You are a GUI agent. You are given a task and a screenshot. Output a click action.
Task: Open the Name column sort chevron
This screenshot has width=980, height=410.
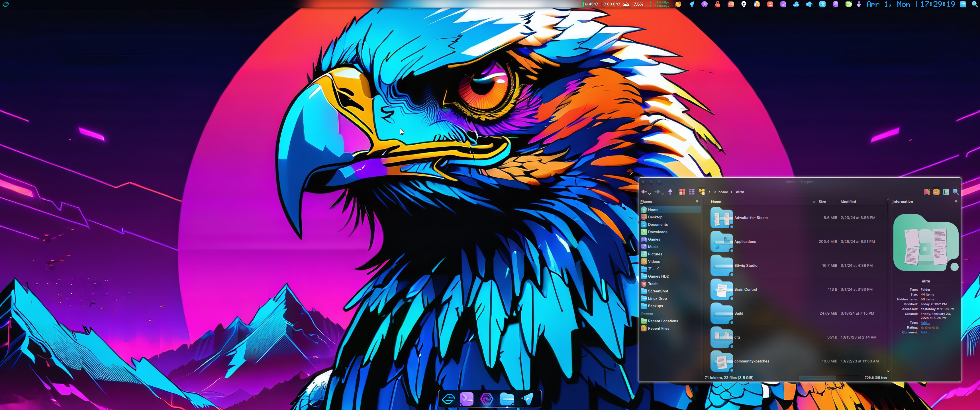click(x=814, y=202)
